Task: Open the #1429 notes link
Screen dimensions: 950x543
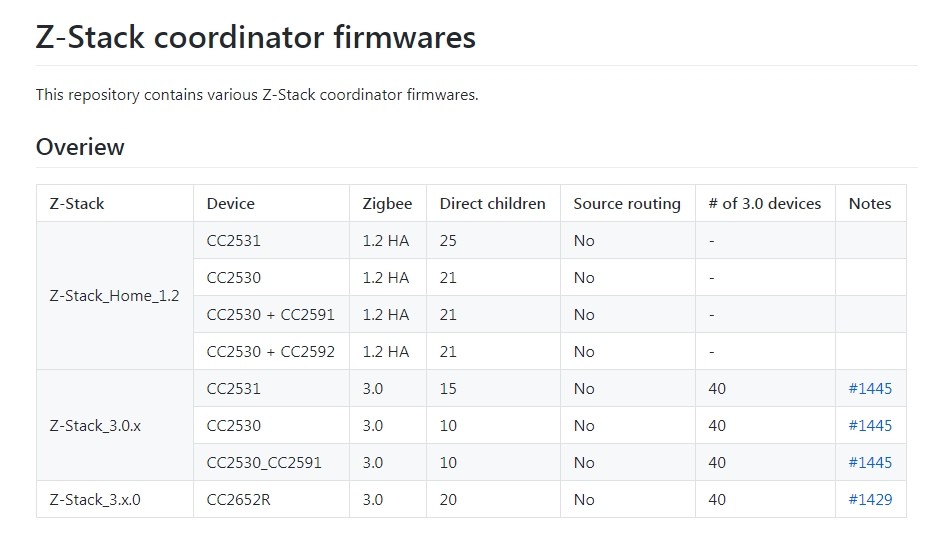Action: 870,499
